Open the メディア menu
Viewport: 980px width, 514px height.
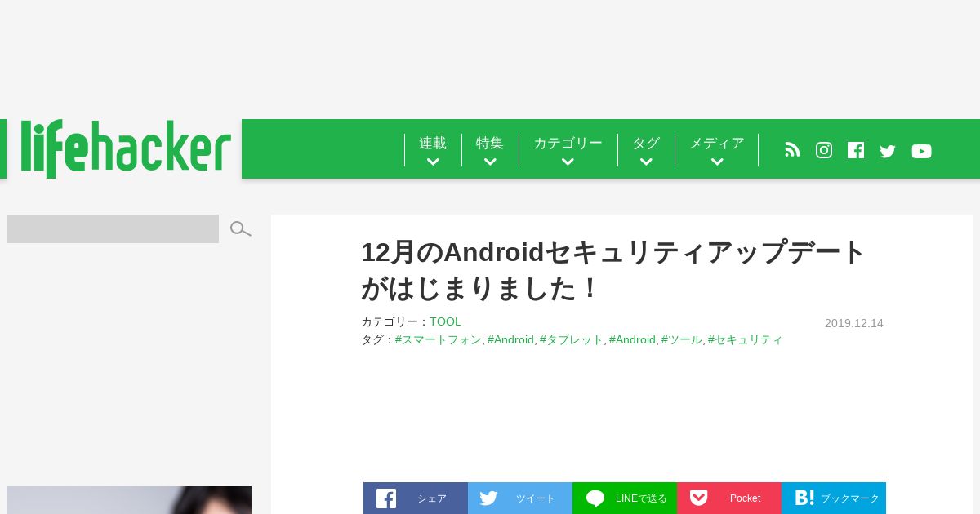717,144
